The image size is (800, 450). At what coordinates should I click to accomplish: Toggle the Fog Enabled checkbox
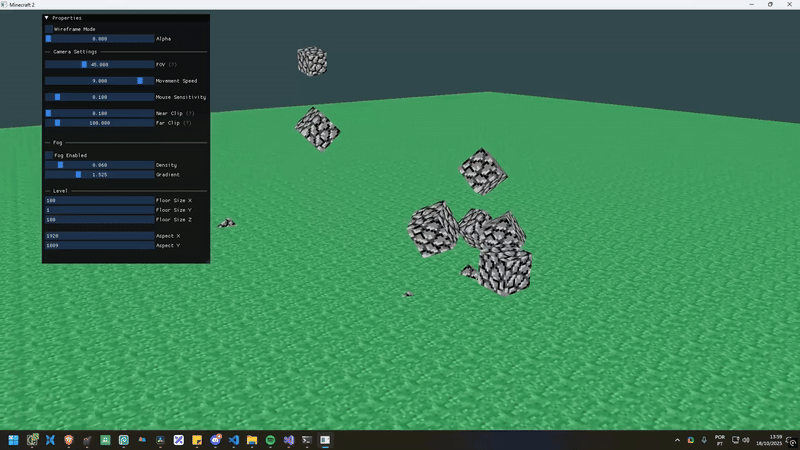pyautogui.click(x=48, y=155)
